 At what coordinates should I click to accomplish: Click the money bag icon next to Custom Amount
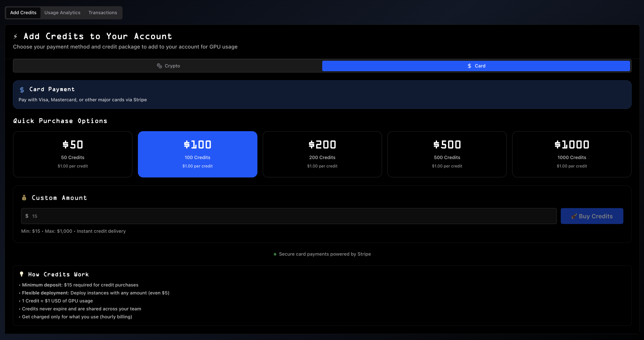click(x=24, y=198)
